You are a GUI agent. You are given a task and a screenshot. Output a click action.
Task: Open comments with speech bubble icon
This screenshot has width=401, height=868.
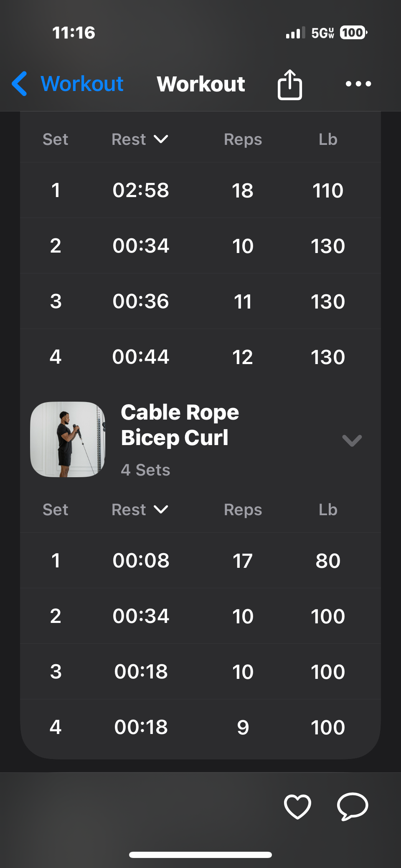pos(353,806)
